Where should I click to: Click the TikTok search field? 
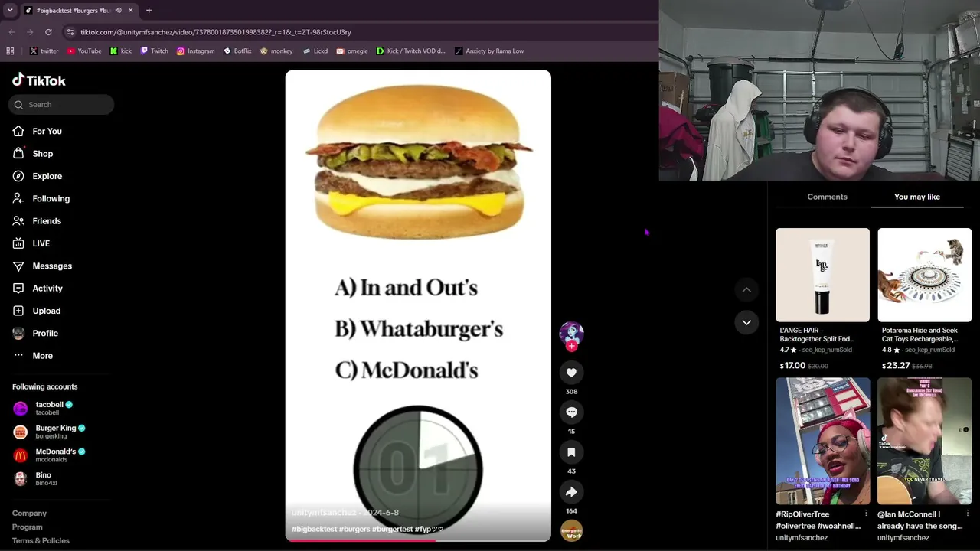[61, 105]
